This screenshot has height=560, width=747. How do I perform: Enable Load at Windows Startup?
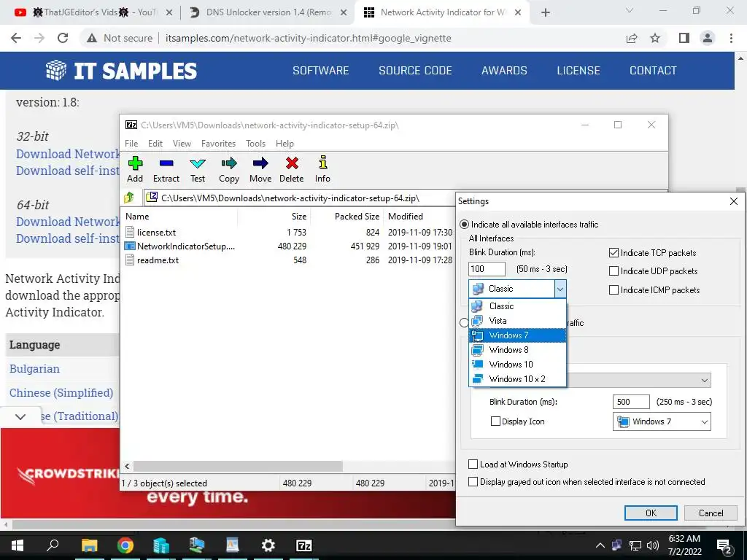473,464
